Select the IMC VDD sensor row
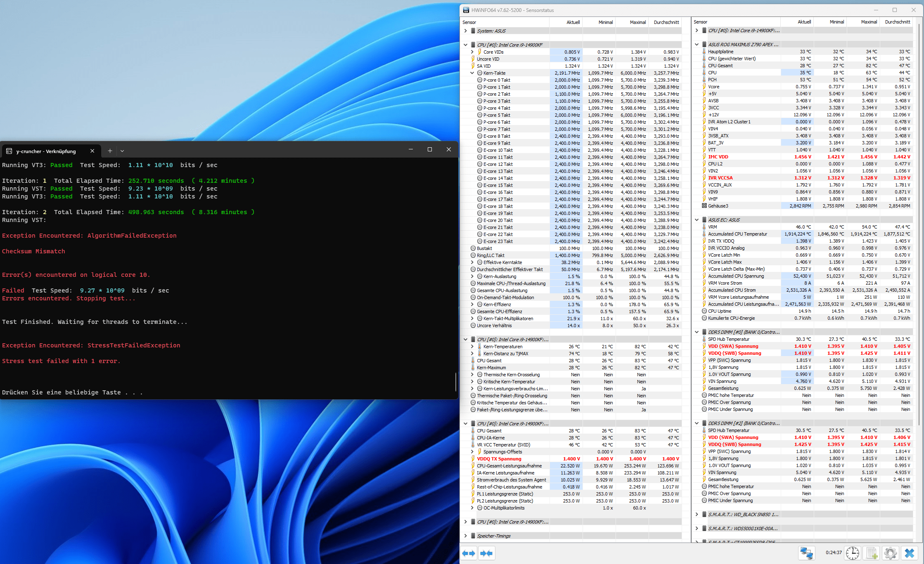Image resolution: width=924 pixels, height=564 pixels. pyautogui.click(x=718, y=157)
